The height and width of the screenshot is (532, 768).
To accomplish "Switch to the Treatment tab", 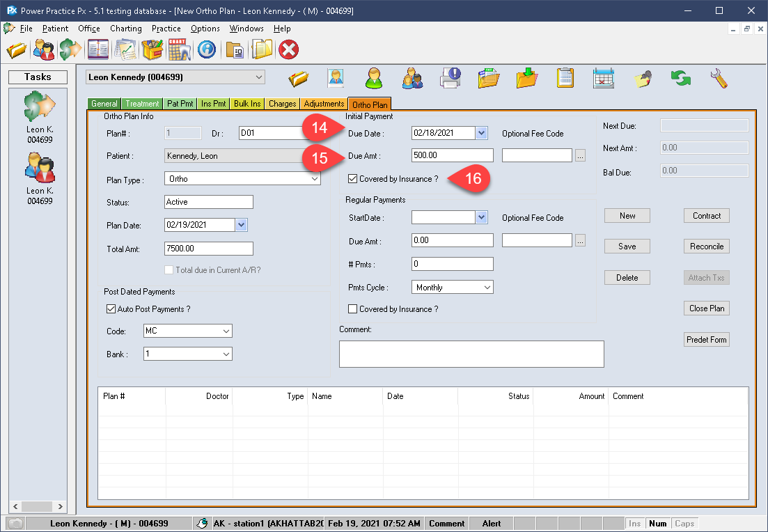I will [142, 104].
